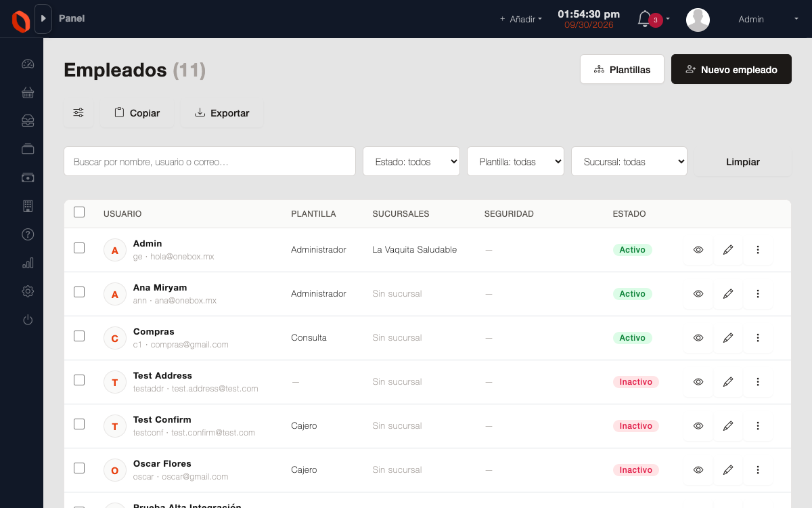Sort by the USUARIO column header
Viewport: 812px width, 508px height.
pos(122,214)
